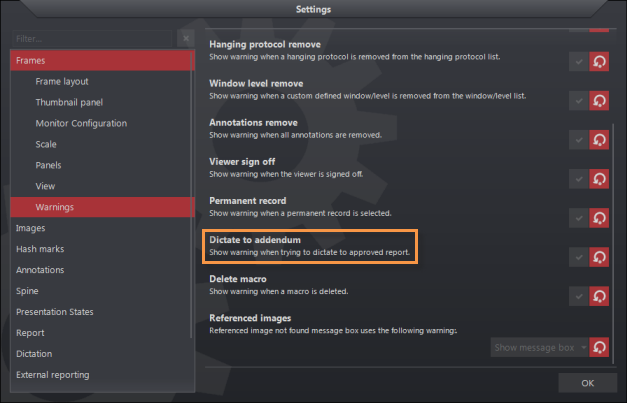Viewport: 627px width, 403px height.
Task: Select Monitor Configuration under Frames
Action: 81,123
